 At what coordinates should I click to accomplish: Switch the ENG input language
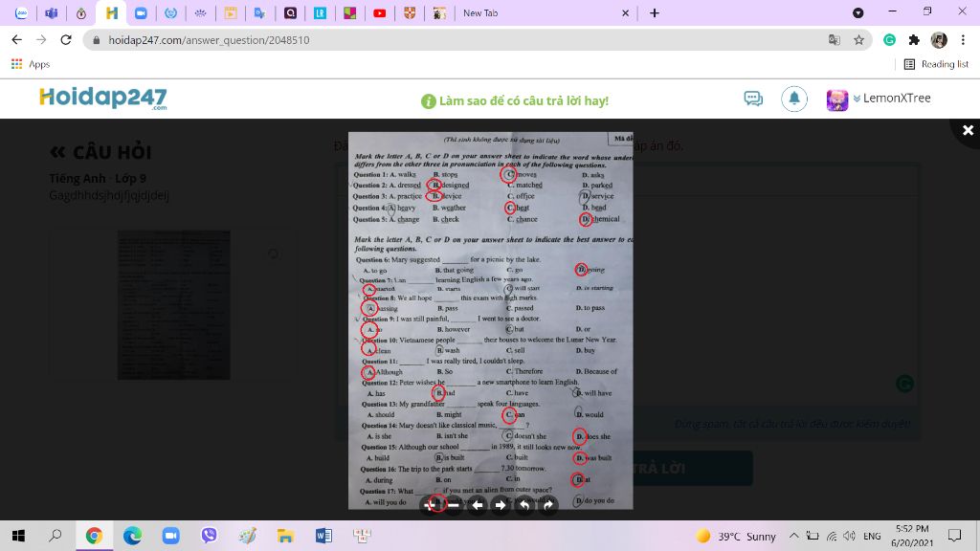click(872, 536)
